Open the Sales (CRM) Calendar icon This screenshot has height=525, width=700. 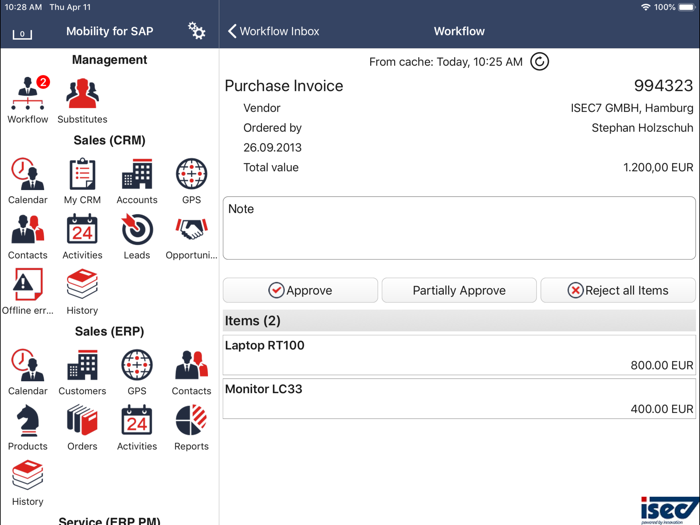tap(28, 174)
